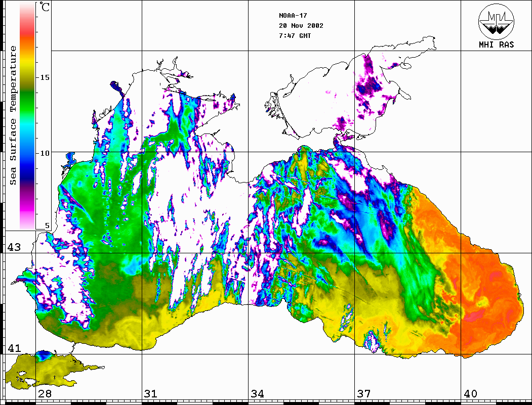Click the 'Sea Surface Temperature' vertical label
532x405 pixels.
(x=13, y=116)
